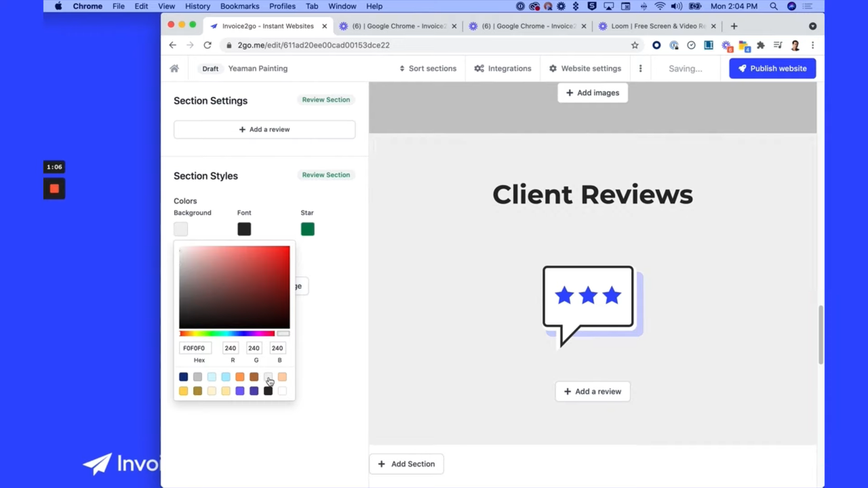Viewport: 868px width, 488px height.
Task: Reload the page in Chrome
Action: click(x=208, y=45)
